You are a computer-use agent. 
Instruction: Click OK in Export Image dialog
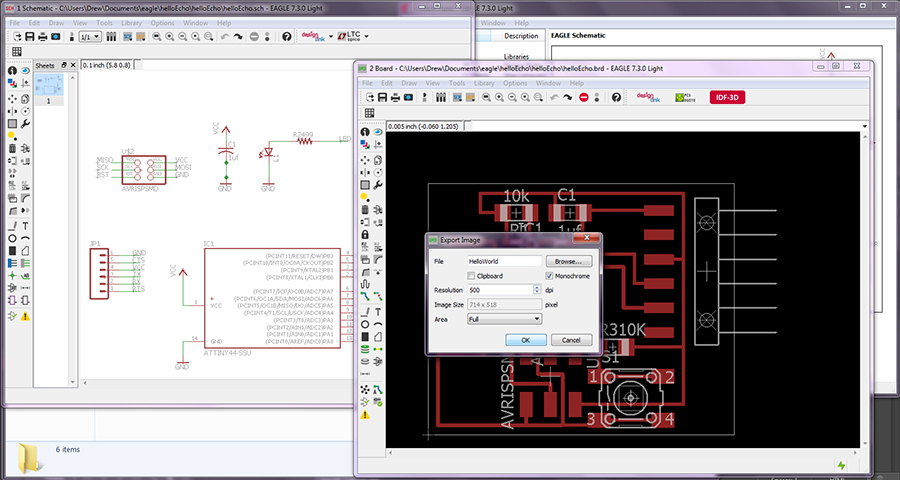tap(525, 340)
